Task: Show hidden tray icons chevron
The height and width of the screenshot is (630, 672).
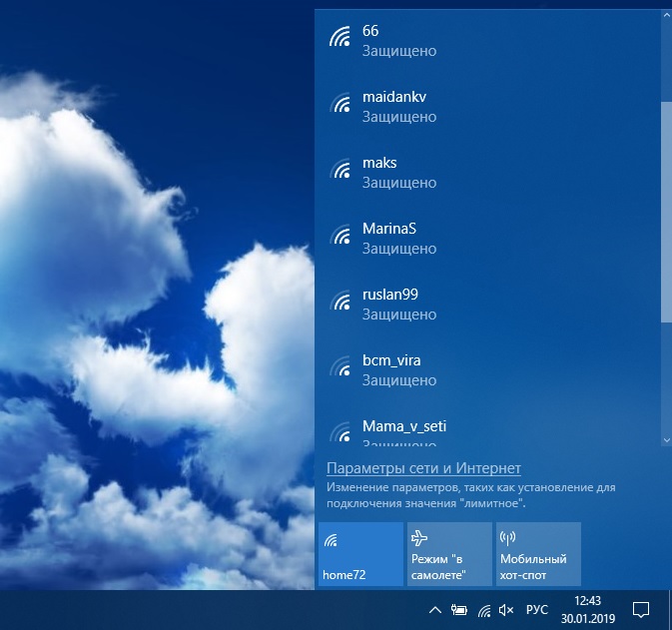Action: (x=435, y=609)
